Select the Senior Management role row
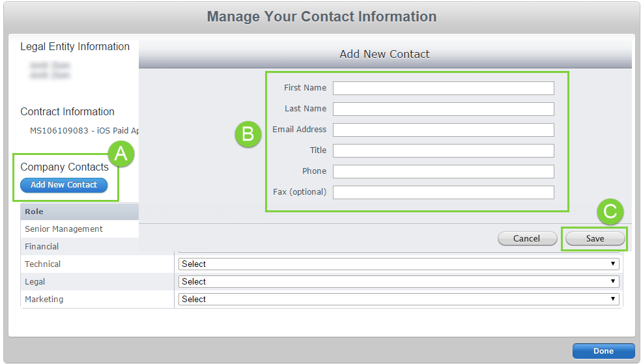The image size is (641, 364). tap(64, 229)
